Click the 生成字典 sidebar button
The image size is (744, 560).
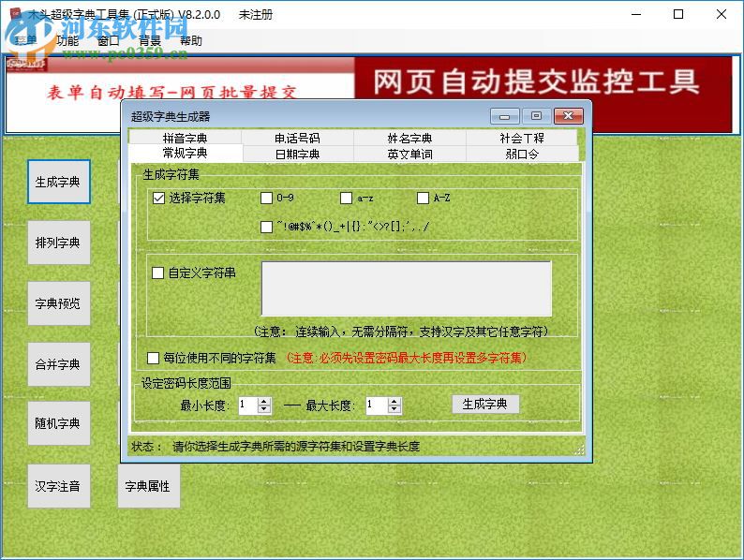coord(59,182)
